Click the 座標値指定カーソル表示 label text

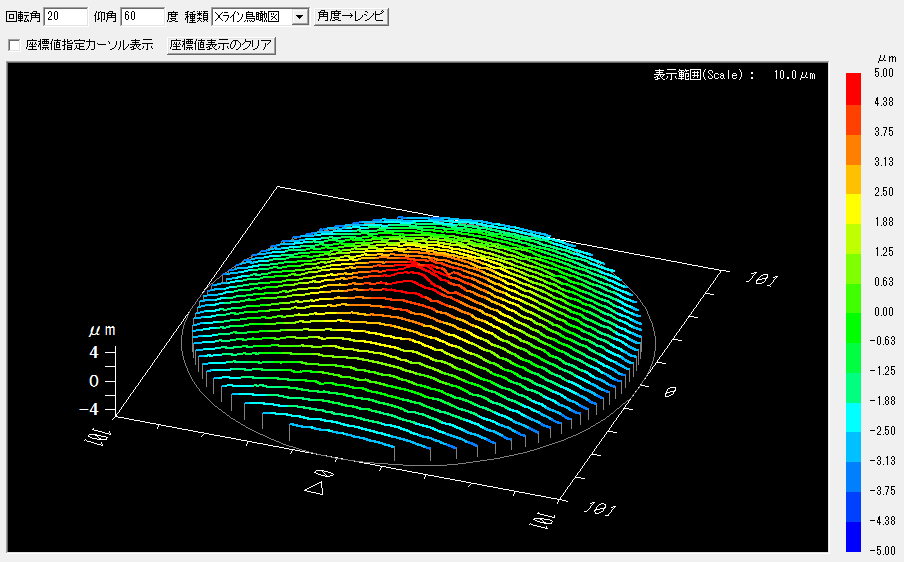(x=89, y=45)
